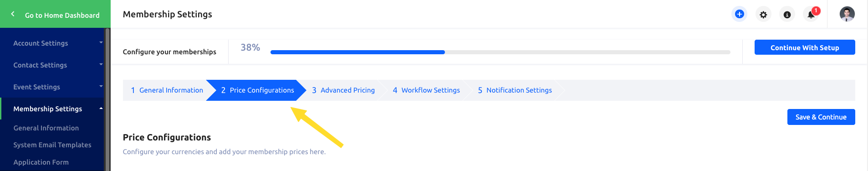Click the back arrow beside Home Dashboard
868x171 pixels.
[13, 14]
